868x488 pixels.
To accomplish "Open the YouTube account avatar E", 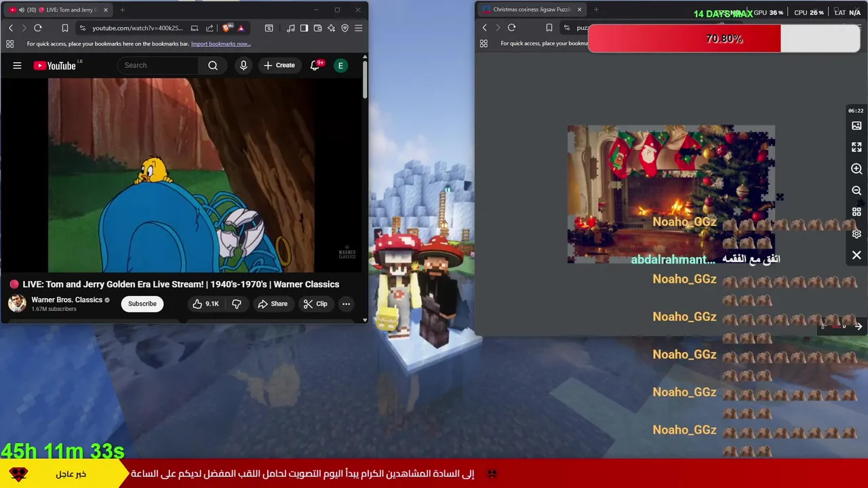I will (341, 66).
